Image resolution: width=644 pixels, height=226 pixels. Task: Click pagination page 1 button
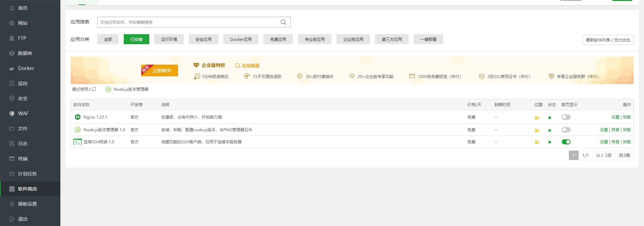click(x=574, y=155)
